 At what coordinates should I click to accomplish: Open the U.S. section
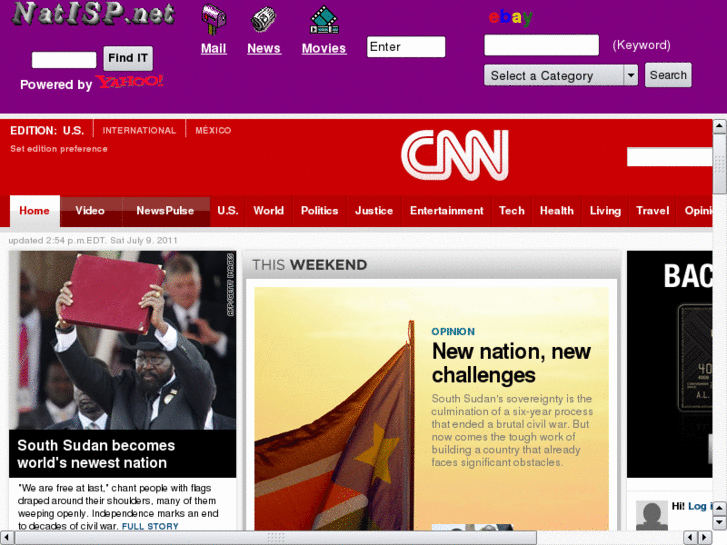click(x=228, y=211)
